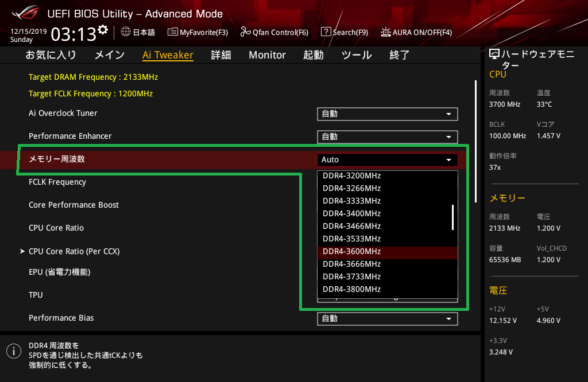The height and width of the screenshot is (382, 588).
Task: Collapse the メモリー周波数 Auto dropdown
Action: point(388,159)
